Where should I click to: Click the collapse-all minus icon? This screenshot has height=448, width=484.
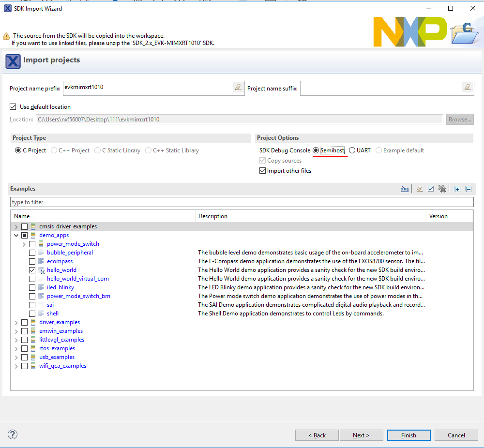click(468, 189)
